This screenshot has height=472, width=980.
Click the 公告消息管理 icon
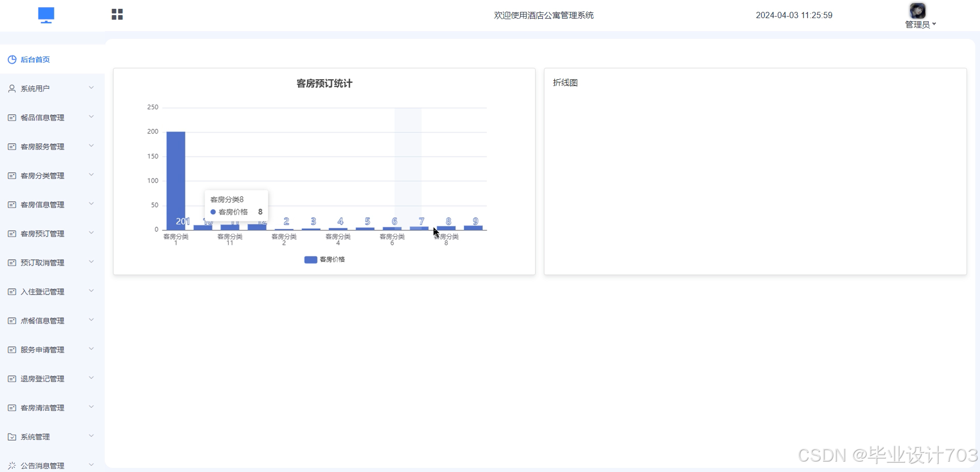(12, 465)
